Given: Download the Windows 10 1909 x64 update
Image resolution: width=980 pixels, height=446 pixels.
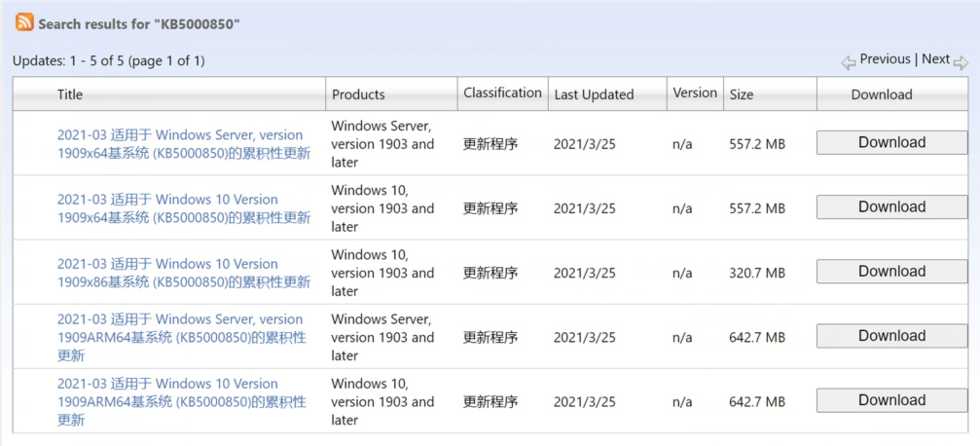Looking at the screenshot, I should (x=891, y=207).
